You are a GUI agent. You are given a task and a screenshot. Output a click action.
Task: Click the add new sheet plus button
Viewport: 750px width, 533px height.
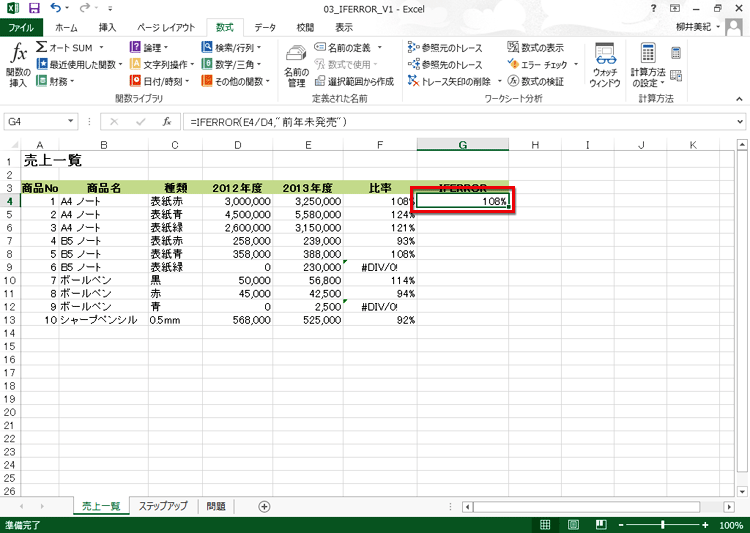pyautogui.click(x=264, y=507)
